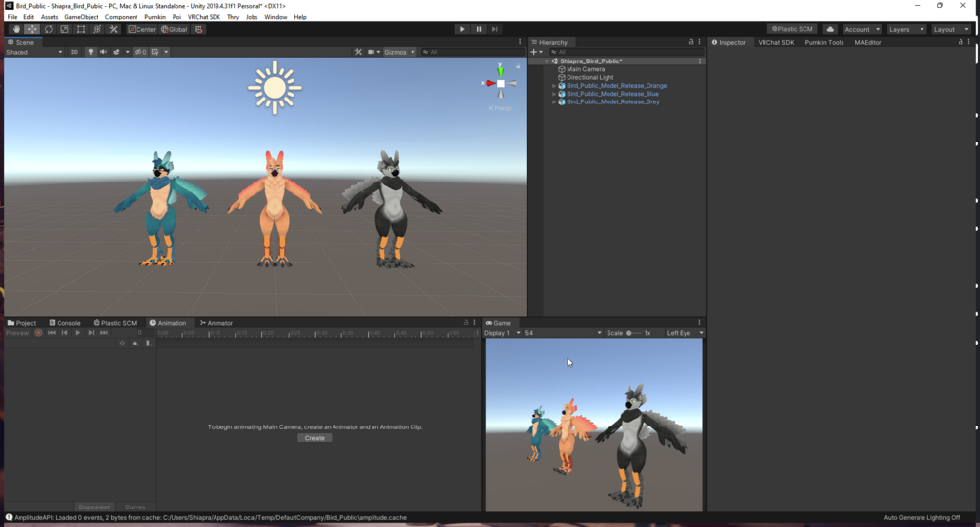Switch to the Console tab
The width and height of the screenshot is (980, 527).
(64, 323)
